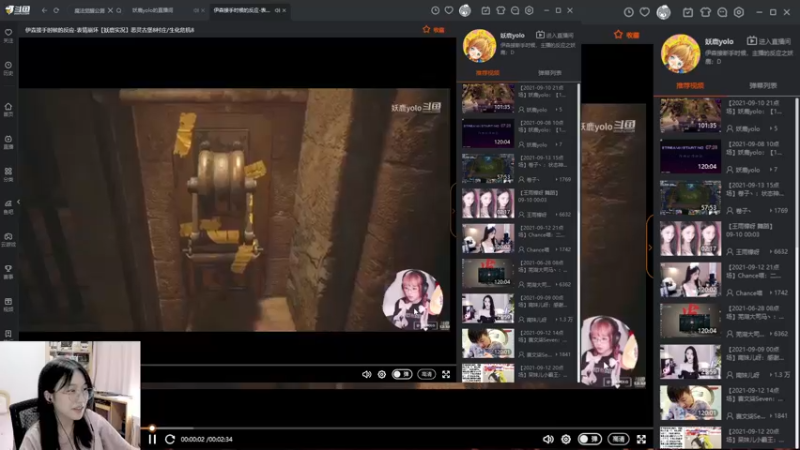Open settings hexagon in small window title bar
800x450 pixels.
530,10
